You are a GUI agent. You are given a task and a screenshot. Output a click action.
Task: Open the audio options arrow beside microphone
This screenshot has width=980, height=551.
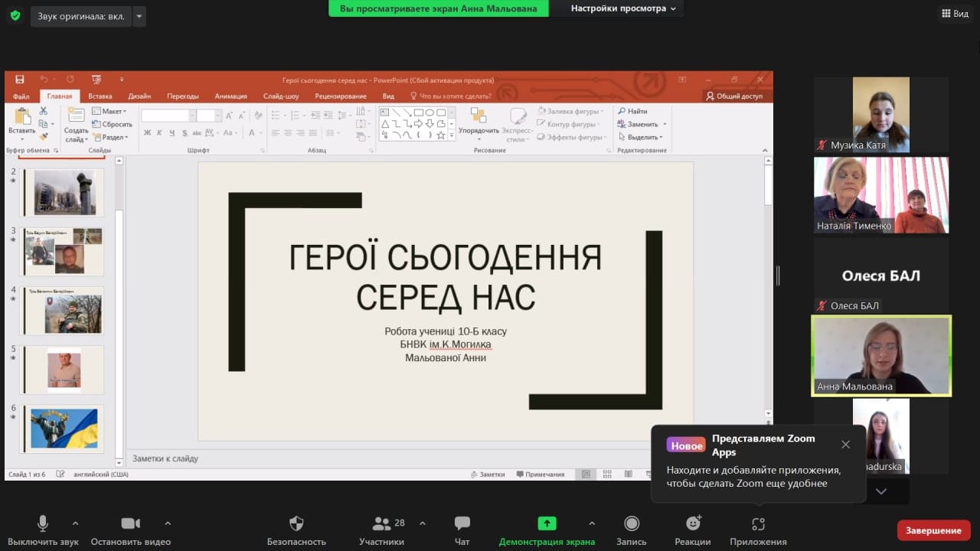pyautogui.click(x=75, y=523)
